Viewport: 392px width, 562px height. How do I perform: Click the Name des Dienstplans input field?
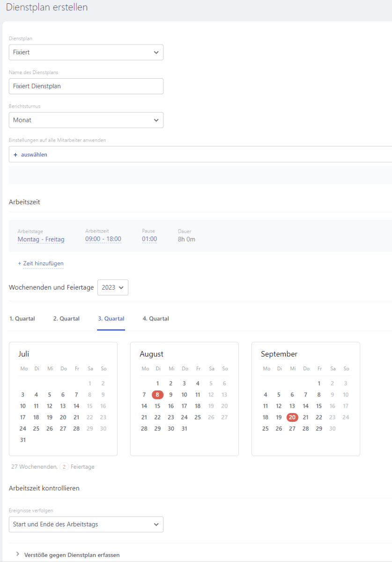coord(86,86)
